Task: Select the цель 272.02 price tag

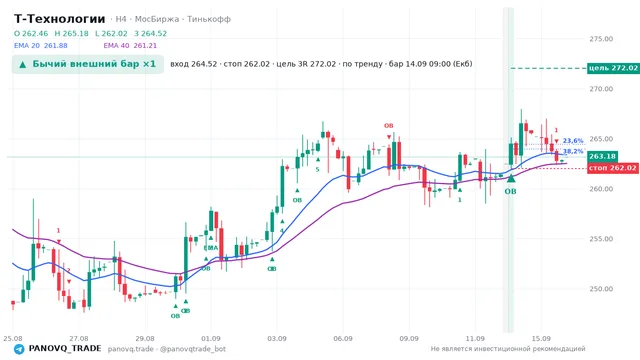Action: 613,68
